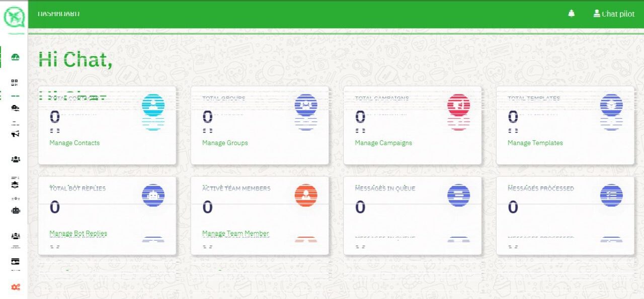Open Dashboard from the sidebar gauge icon
This screenshot has height=299, width=644.
click(15, 57)
